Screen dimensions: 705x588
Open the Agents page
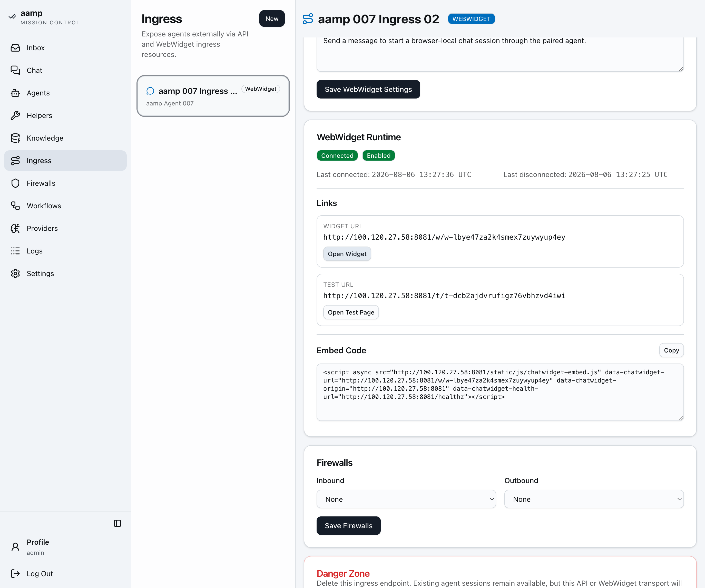65,93
